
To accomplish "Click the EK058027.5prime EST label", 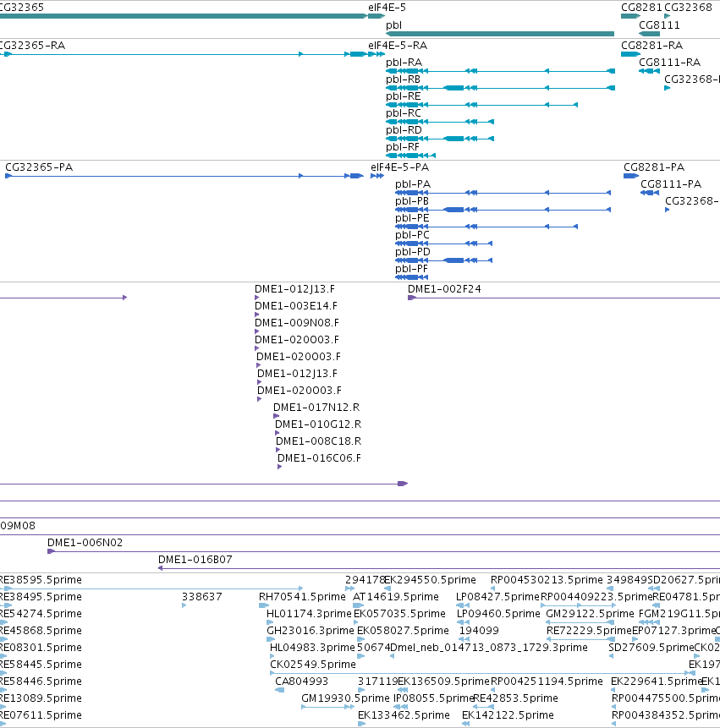I will tap(403, 631).
